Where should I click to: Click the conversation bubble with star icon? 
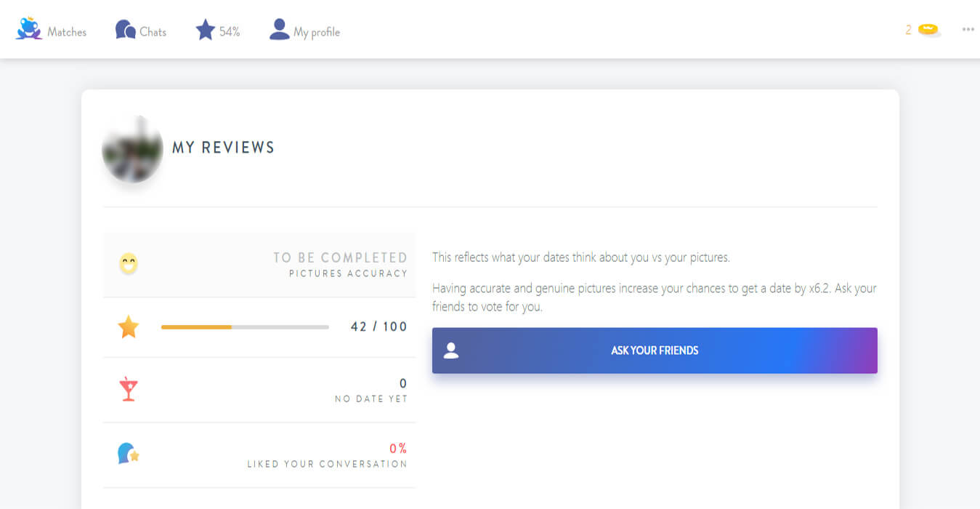(x=129, y=454)
